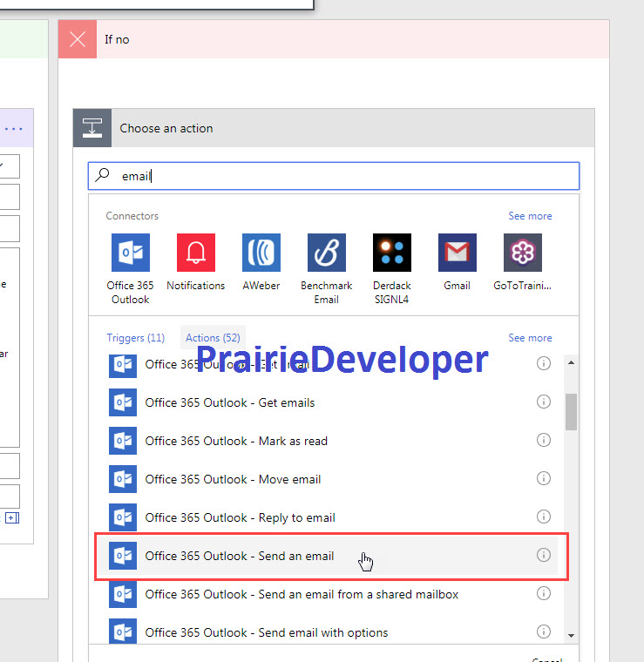Image resolution: width=644 pixels, height=662 pixels.
Task: Click the plus box icon in left panel
Action: (12, 518)
